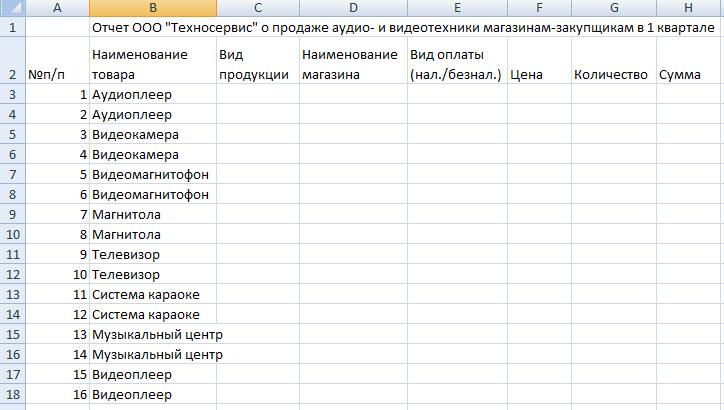Screen dimensions: 724x410
Task: Click the 'Количество' header cell
Action: tap(614, 60)
